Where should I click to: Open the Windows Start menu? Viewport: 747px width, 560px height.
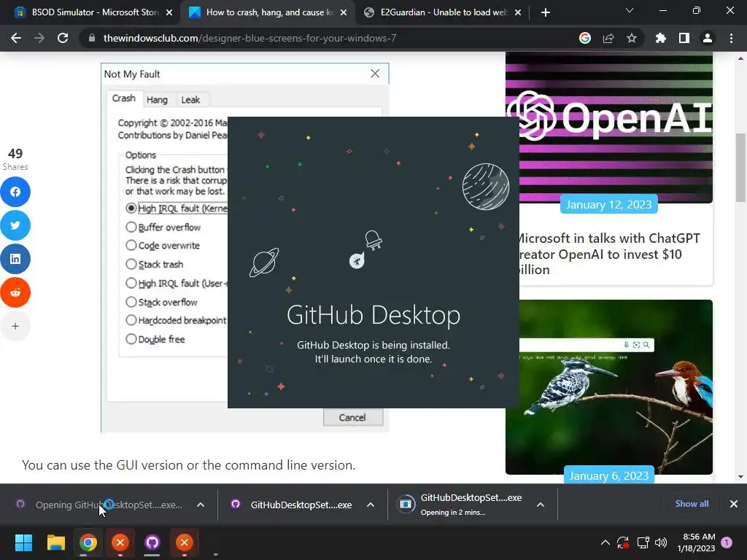pyautogui.click(x=23, y=542)
